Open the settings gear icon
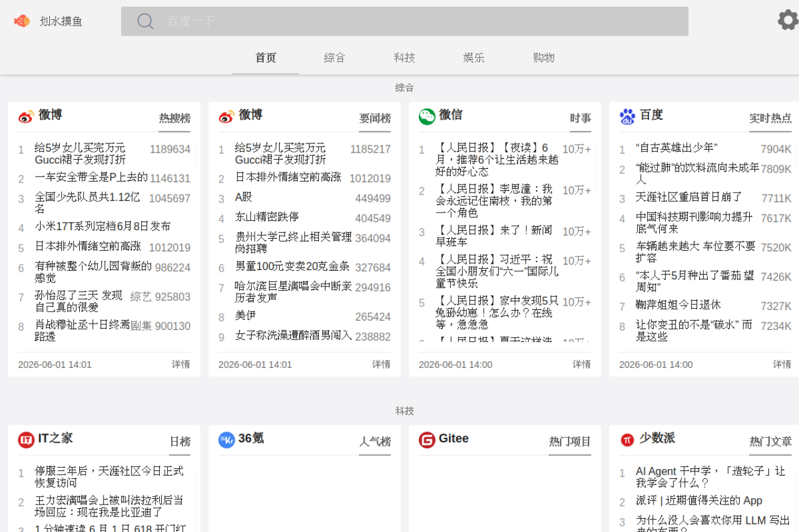 coord(788,20)
